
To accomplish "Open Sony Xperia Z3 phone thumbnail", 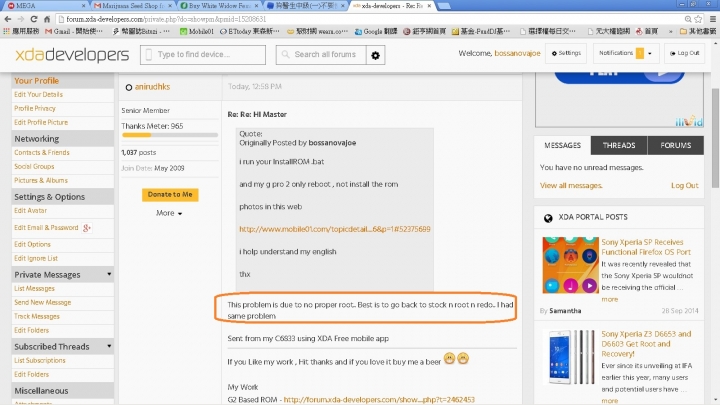I will point(570,357).
